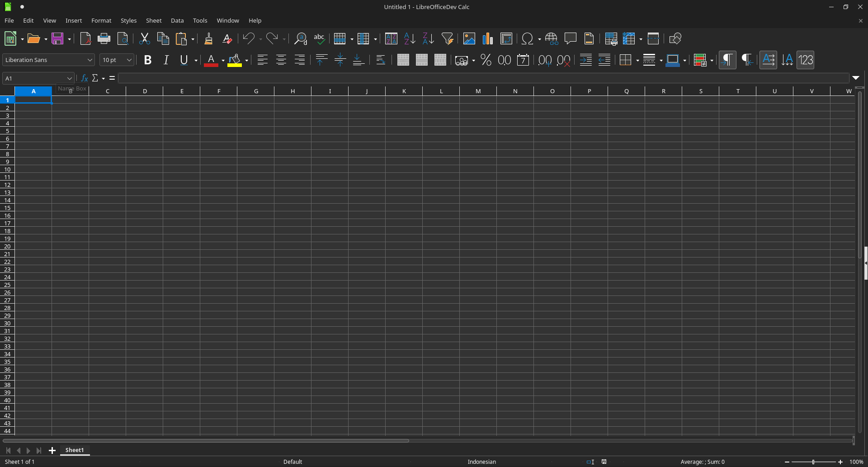Define the print area

pyautogui.click(x=611, y=38)
